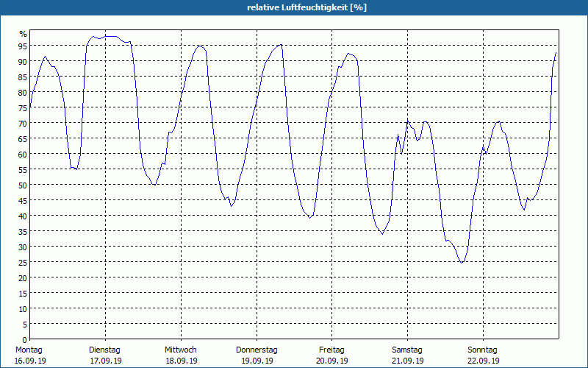Click the 35 y-axis label
Screen dimensions: 588x368
coord(23,231)
